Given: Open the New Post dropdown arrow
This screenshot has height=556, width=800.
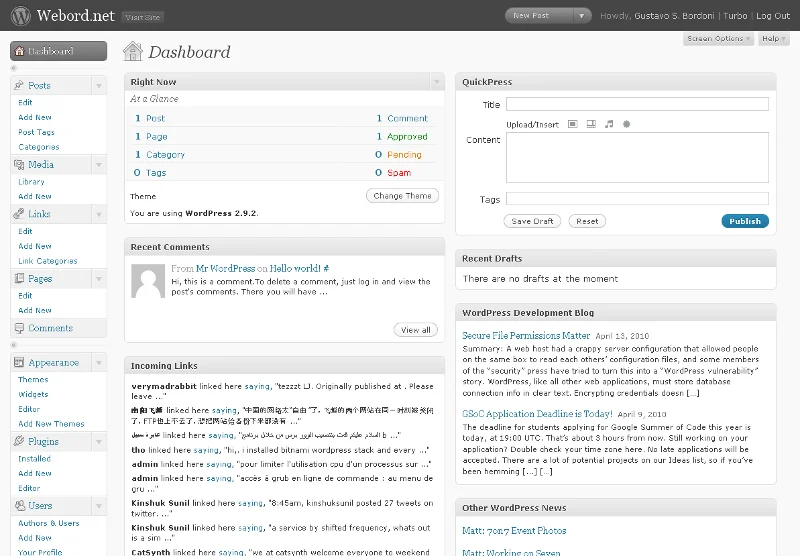Looking at the screenshot, I should [582, 16].
